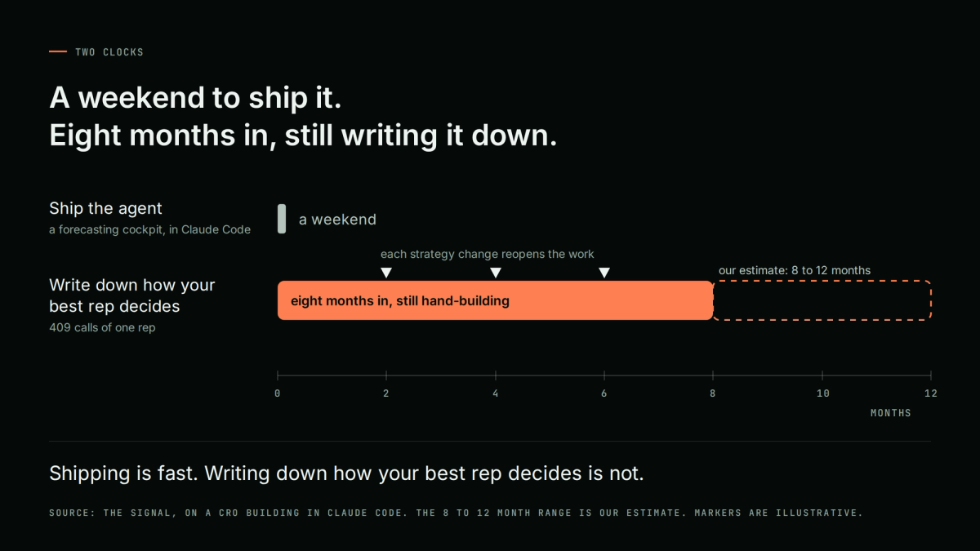The height and width of the screenshot is (551, 980).
Task: Click the 8 tick label on axis
Action: pyautogui.click(x=713, y=393)
